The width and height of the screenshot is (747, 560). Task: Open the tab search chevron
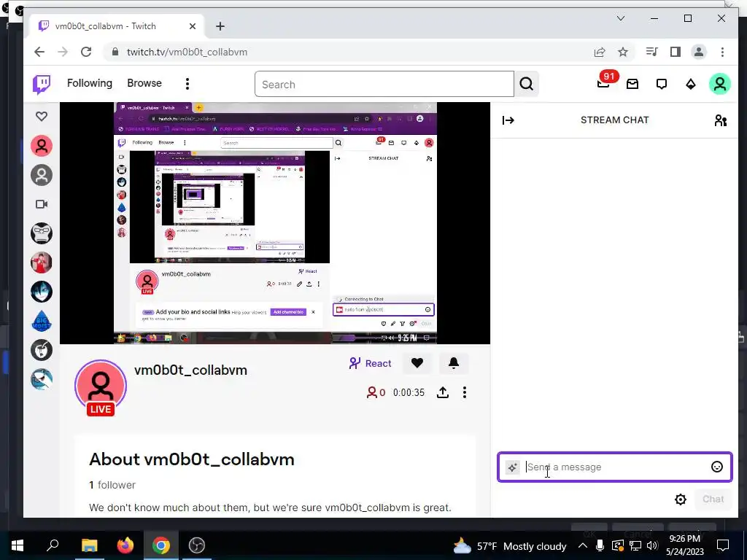tap(621, 18)
